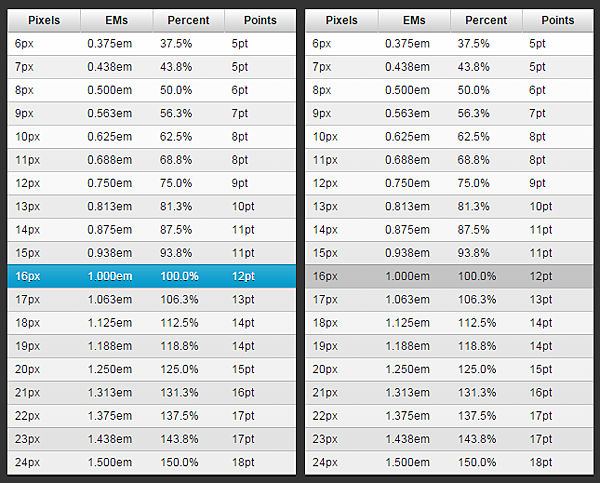
Task: Select the Percent header in left table
Action: click(x=189, y=20)
